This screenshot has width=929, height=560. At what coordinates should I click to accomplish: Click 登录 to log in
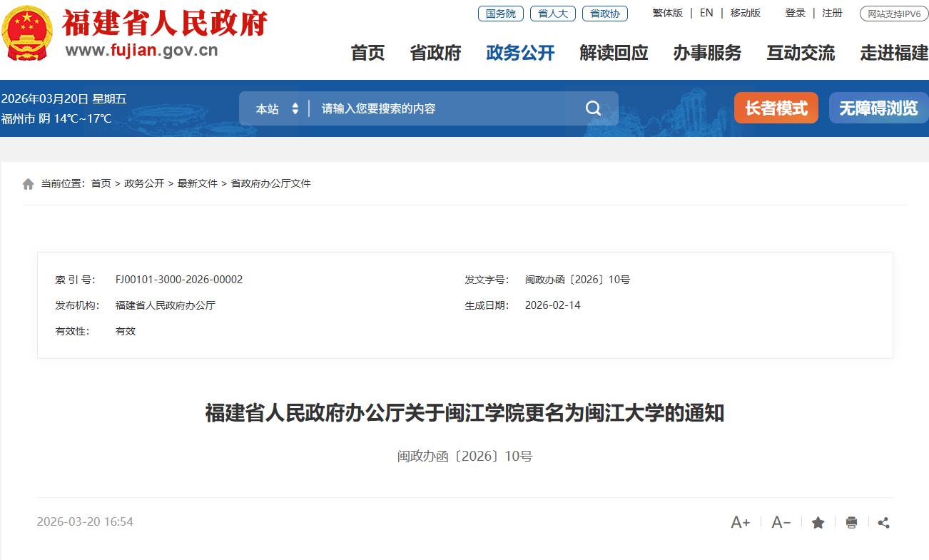click(x=795, y=13)
